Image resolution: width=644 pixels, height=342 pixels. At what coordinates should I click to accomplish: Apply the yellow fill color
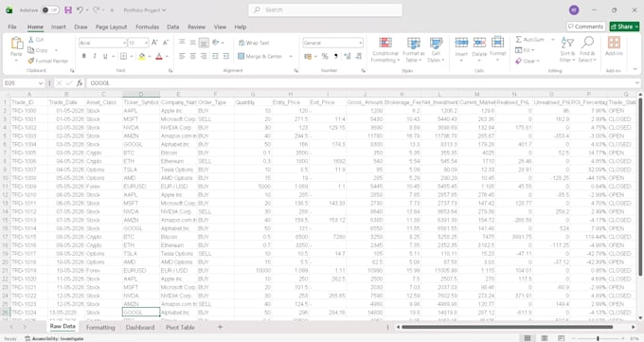142,56
